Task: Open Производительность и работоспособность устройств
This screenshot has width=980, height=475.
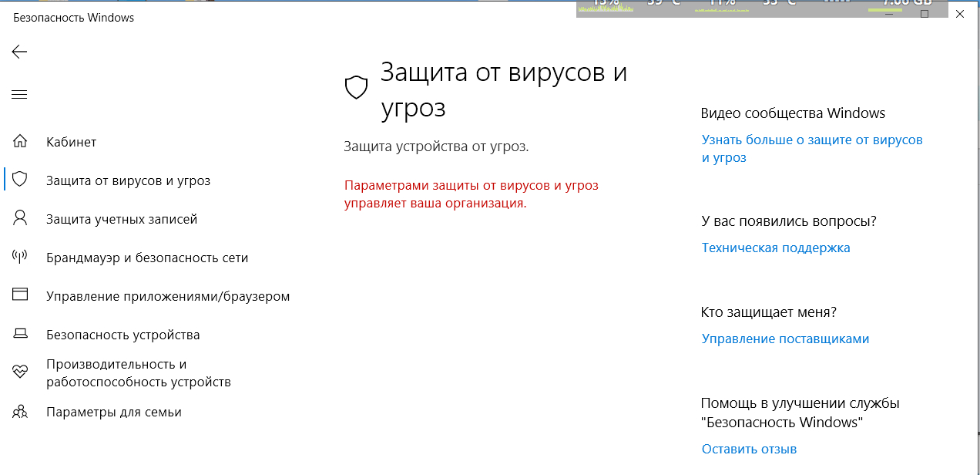Action: pyautogui.click(x=139, y=372)
